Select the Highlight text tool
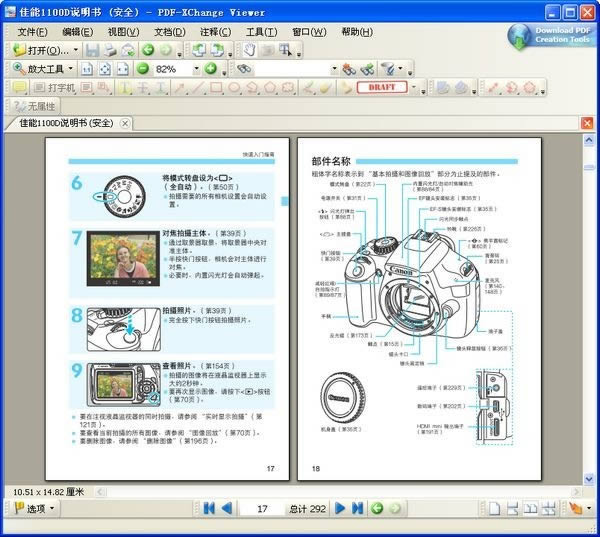This screenshot has width=600, height=537. click(x=124, y=88)
